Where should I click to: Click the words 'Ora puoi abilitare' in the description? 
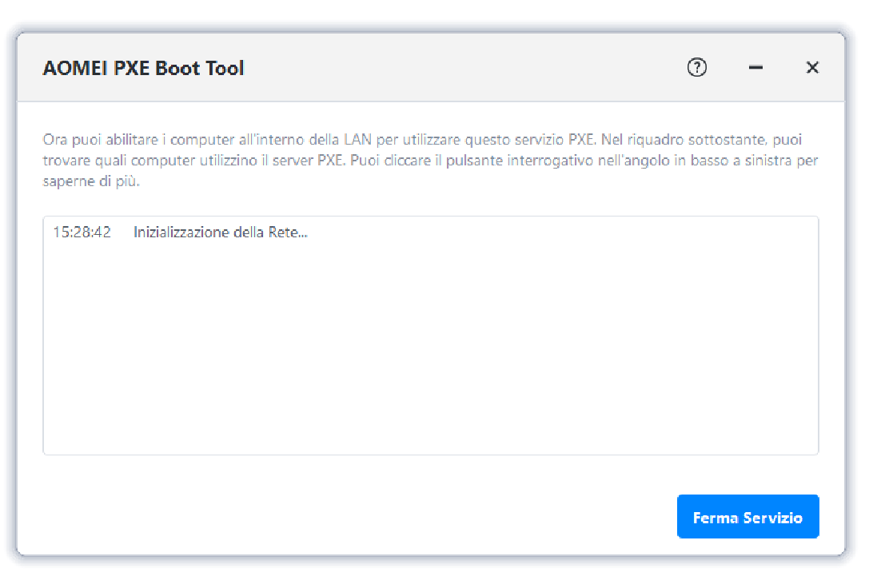point(96,140)
